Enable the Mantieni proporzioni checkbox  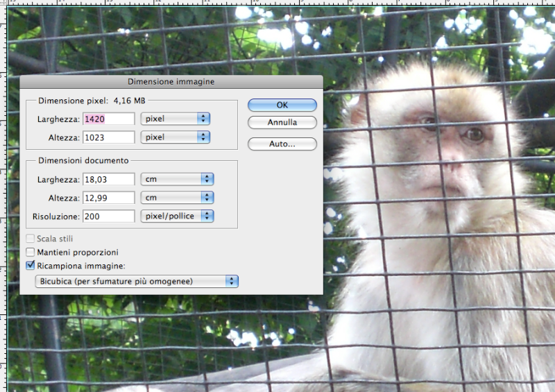coord(31,252)
